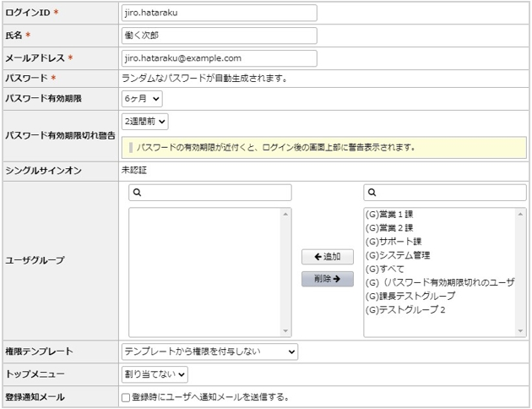Open the 権限テンプレート dropdown

(x=209, y=352)
